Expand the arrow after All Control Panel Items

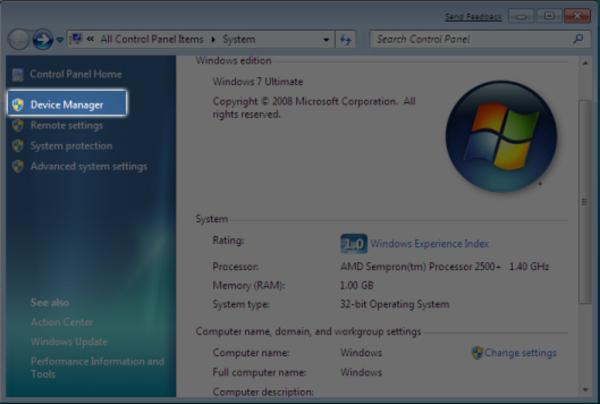pos(212,40)
